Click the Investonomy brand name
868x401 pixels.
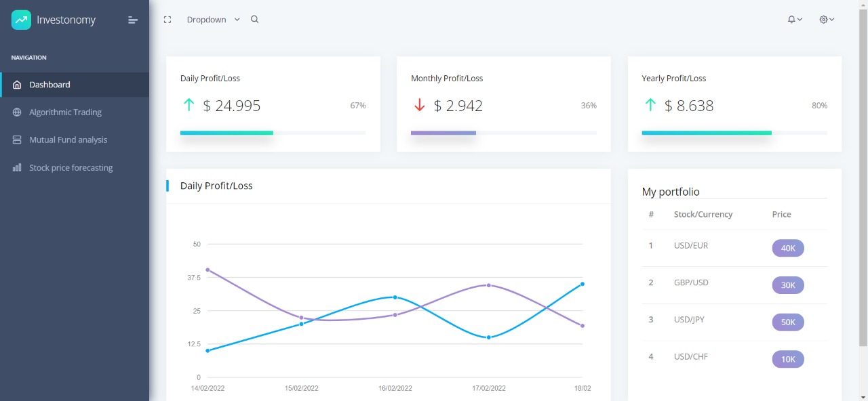click(x=66, y=20)
